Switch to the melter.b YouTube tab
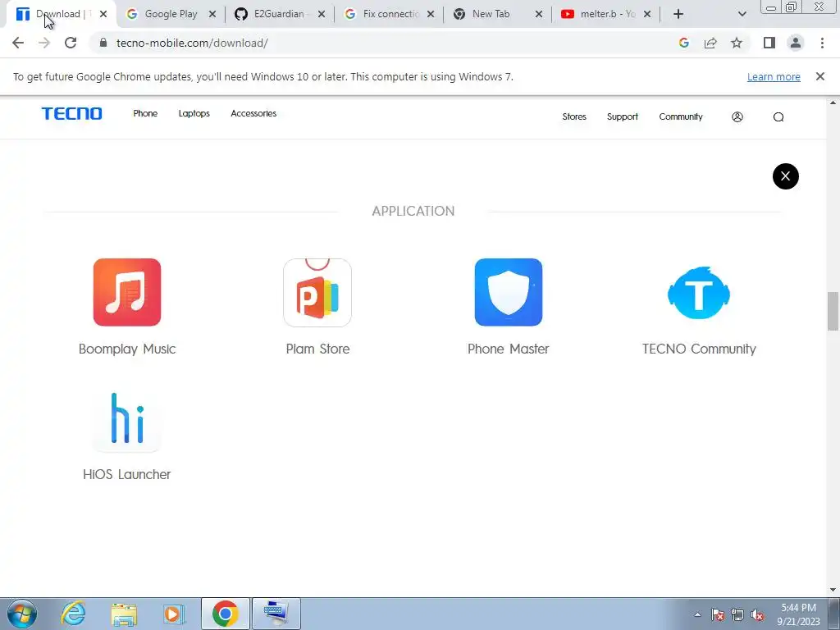 click(608, 14)
